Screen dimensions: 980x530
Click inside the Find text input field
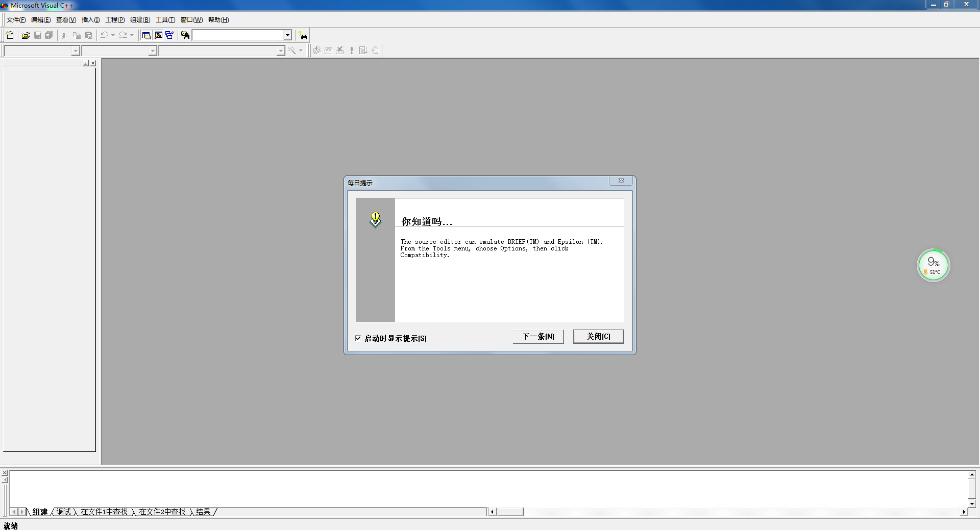pos(238,35)
